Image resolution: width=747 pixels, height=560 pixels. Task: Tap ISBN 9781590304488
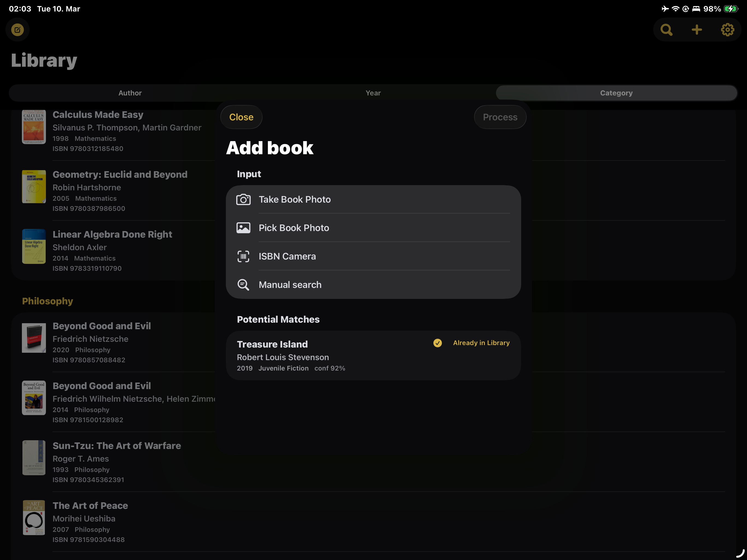pos(89,540)
